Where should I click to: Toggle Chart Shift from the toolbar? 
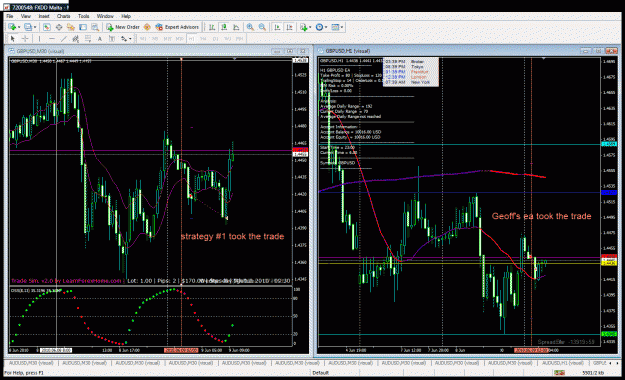[x=289, y=27]
